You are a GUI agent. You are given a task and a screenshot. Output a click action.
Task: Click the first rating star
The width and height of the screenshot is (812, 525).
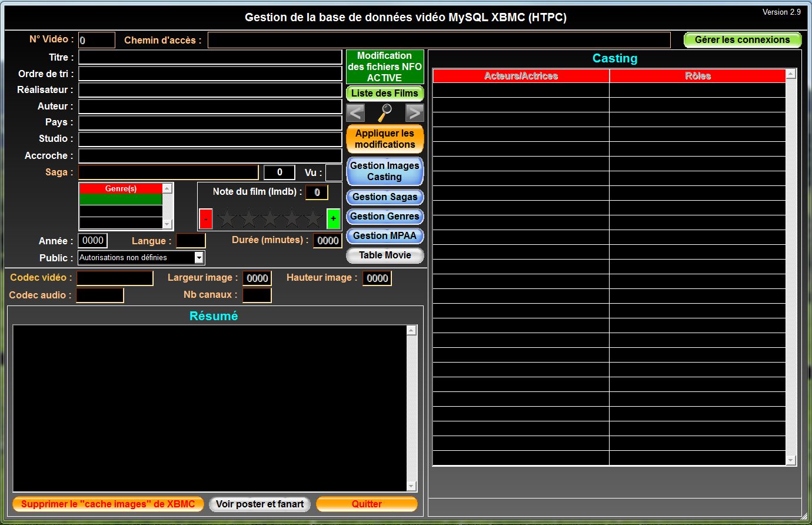228,218
